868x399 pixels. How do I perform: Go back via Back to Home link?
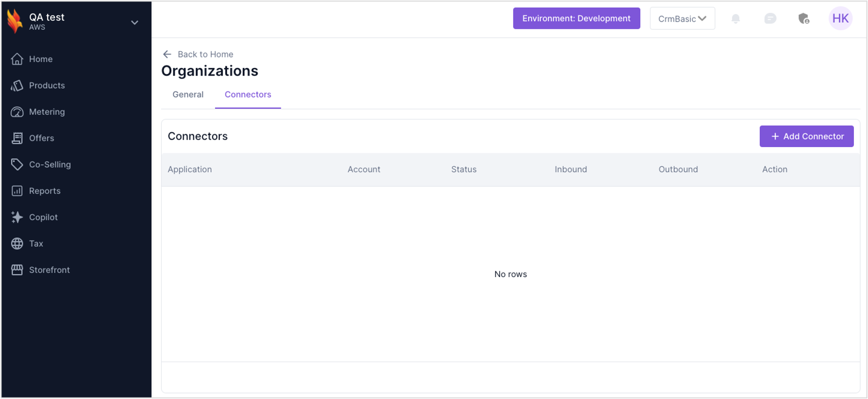pos(198,54)
